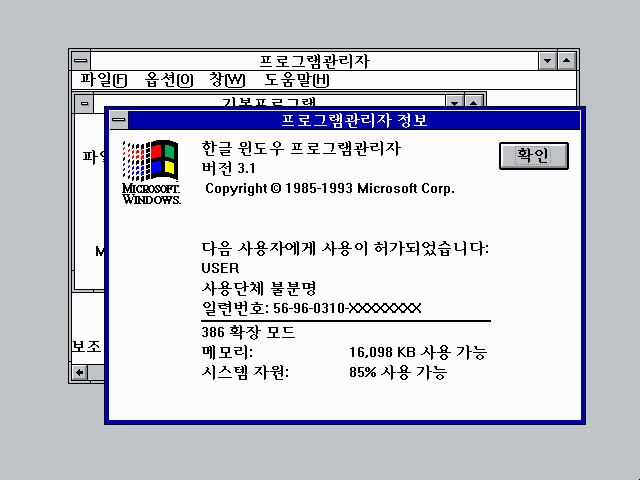This screenshot has height=480, width=640.
Task: Open the 파일(F) menu in Program Manager
Action: point(103,80)
